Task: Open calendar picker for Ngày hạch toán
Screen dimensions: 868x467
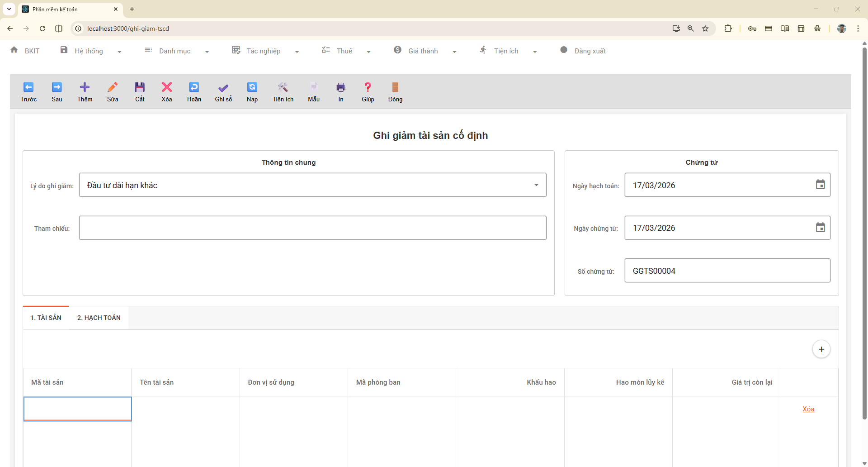Action: click(x=820, y=185)
